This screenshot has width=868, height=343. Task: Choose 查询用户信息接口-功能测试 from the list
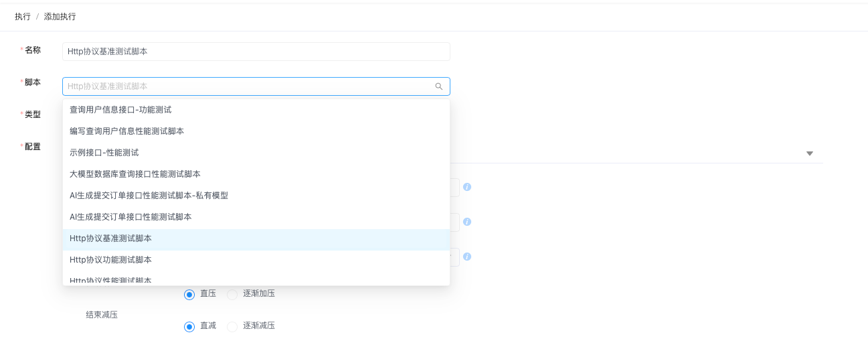pos(256,110)
